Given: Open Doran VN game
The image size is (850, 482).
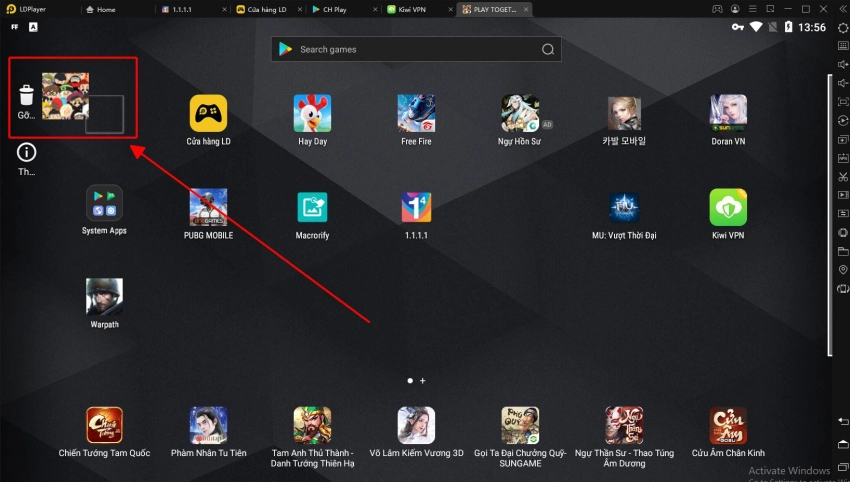Looking at the screenshot, I should tap(728, 113).
